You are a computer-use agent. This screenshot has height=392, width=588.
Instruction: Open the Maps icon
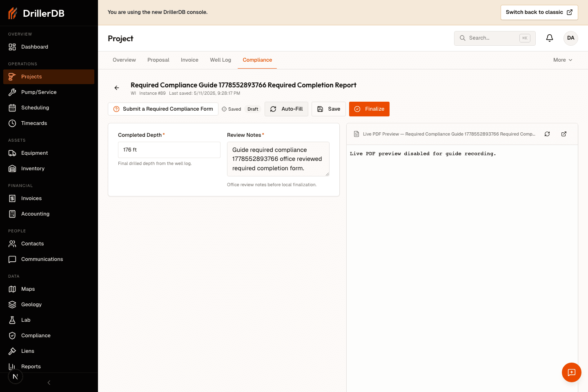(x=12, y=289)
